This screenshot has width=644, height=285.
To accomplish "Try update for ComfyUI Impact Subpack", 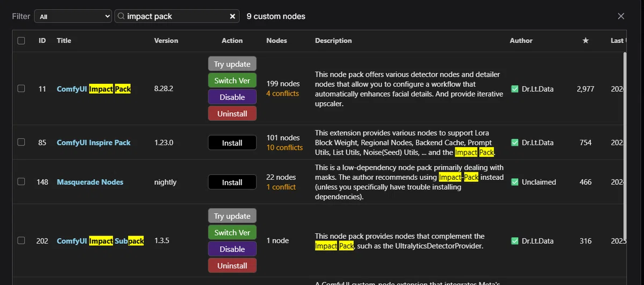I will [232, 216].
